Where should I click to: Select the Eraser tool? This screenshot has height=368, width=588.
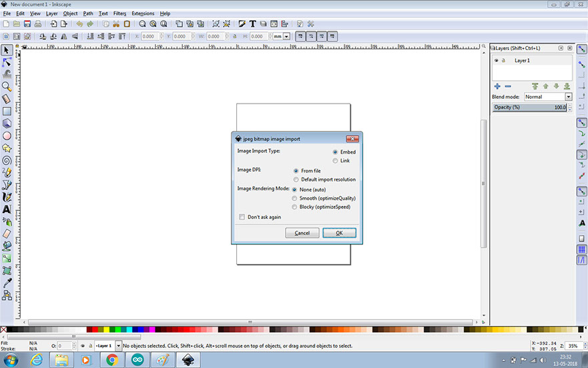click(x=7, y=234)
